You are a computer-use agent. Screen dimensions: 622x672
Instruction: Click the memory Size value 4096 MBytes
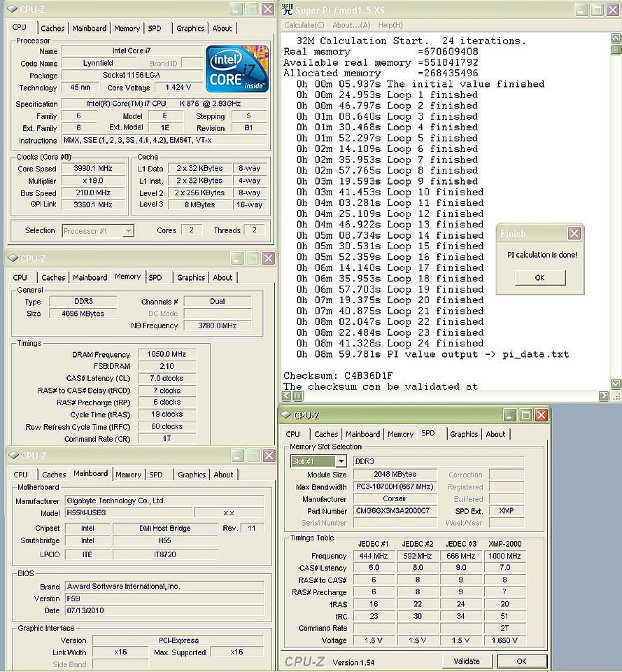tap(83, 314)
